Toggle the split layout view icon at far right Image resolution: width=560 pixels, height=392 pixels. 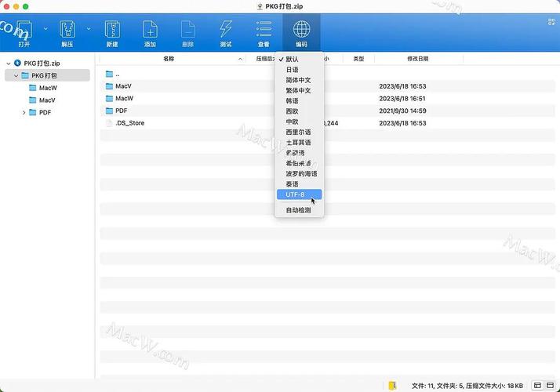(x=551, y=385)
